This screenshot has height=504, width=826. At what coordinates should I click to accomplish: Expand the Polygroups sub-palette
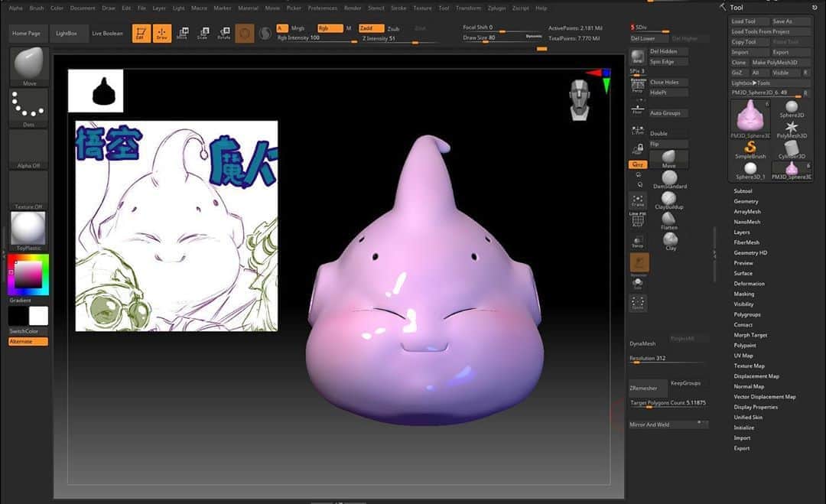tap(747, 314)
